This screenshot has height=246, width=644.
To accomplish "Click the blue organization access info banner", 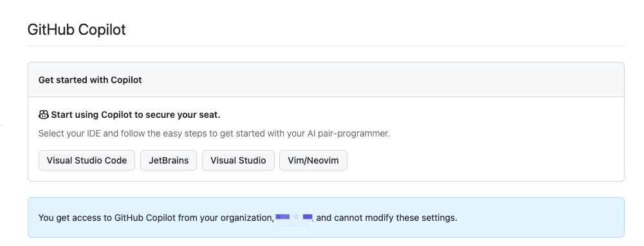I will 326,218.
